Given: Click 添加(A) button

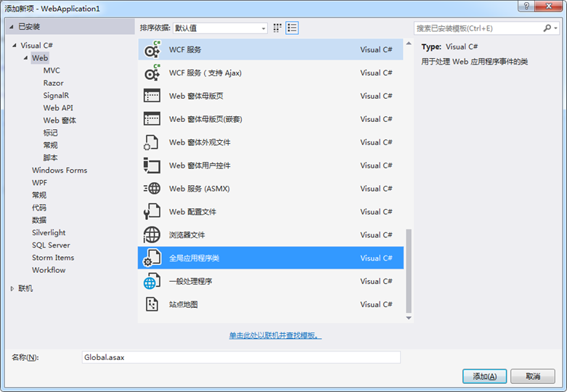Looking at the screenshot, I should (x=484, y=377).
